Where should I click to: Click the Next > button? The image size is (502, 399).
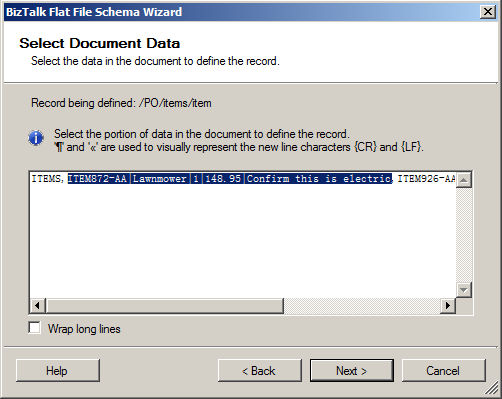352,370
